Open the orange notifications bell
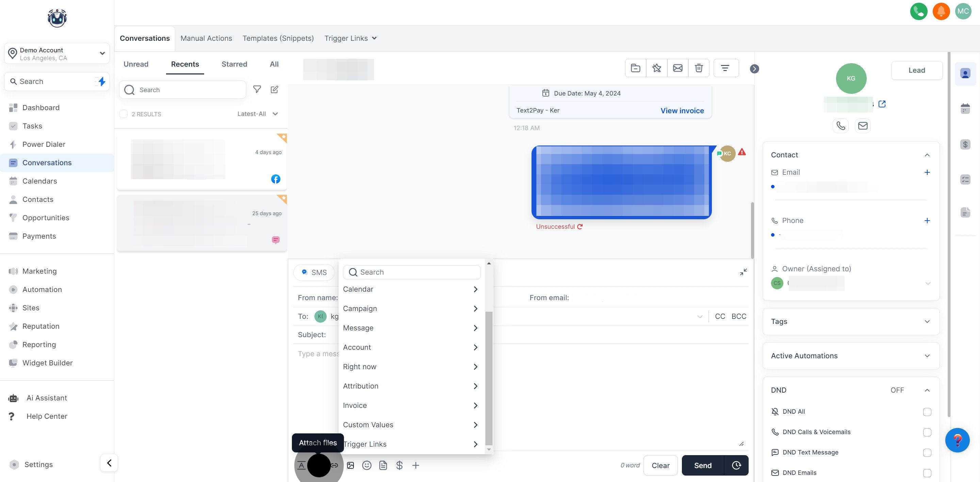This screenshot has width=980, height=482. [941, 11]
